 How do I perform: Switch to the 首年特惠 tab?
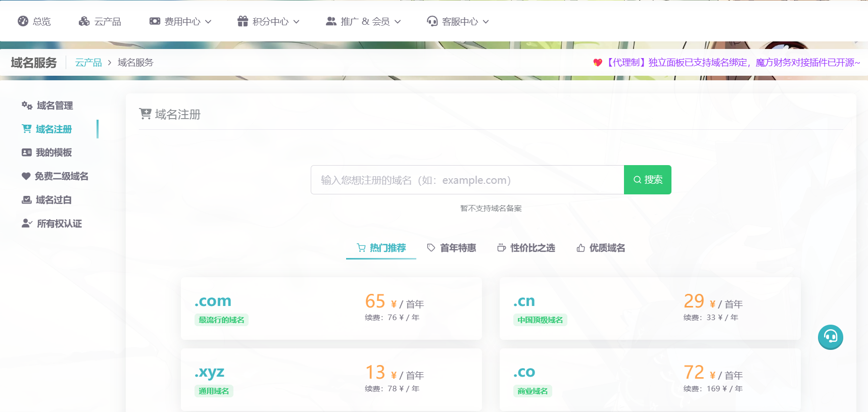(451, 248)
